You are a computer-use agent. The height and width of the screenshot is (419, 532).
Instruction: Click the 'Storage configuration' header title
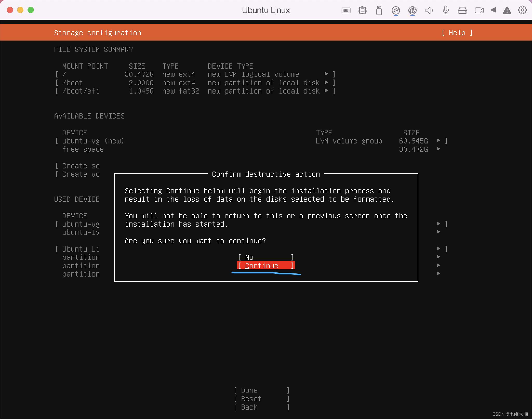point(97,33)
